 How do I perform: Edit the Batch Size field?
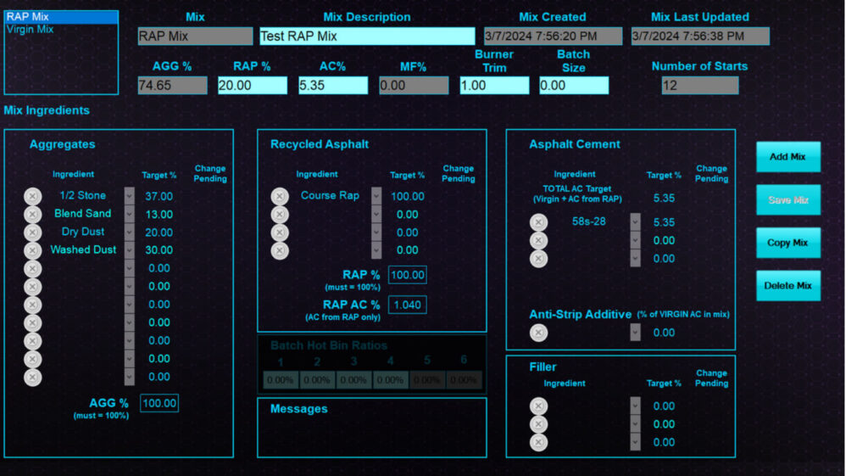[x=574, y=86]
